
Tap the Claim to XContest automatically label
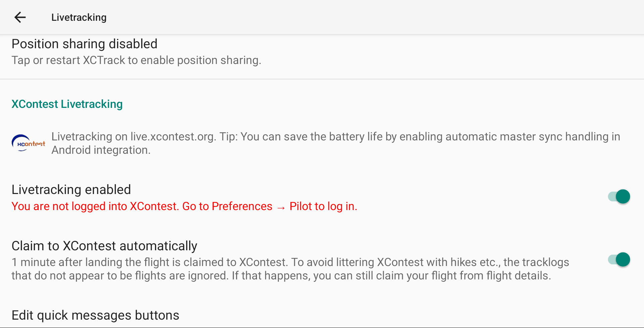coord(104,246)
